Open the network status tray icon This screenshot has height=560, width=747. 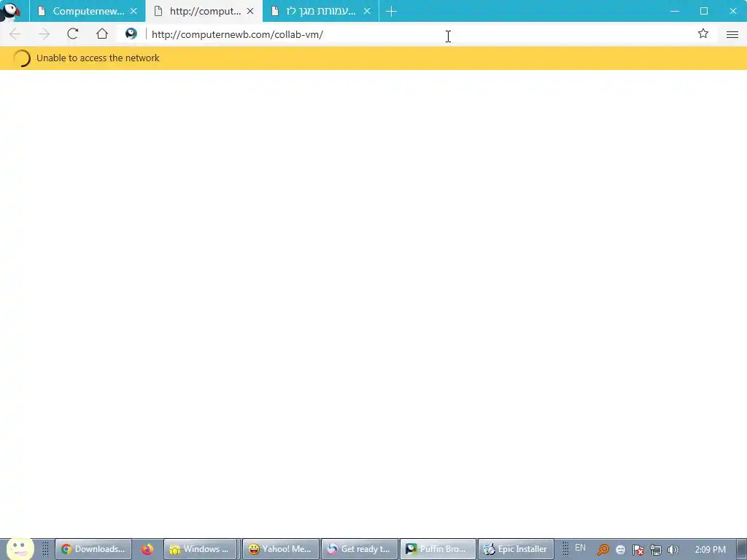[x=656, y=550]
